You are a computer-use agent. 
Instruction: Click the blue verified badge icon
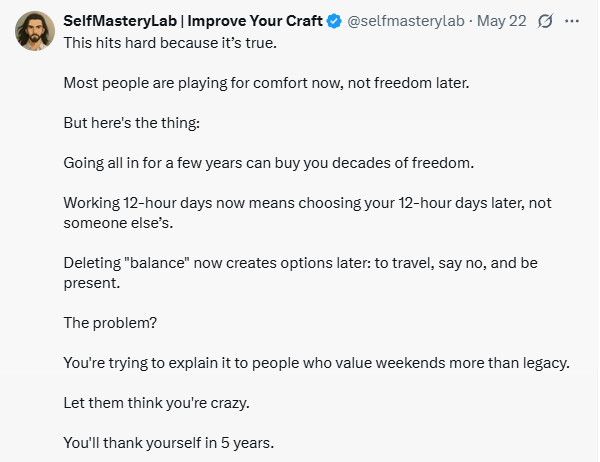(335, 21)
